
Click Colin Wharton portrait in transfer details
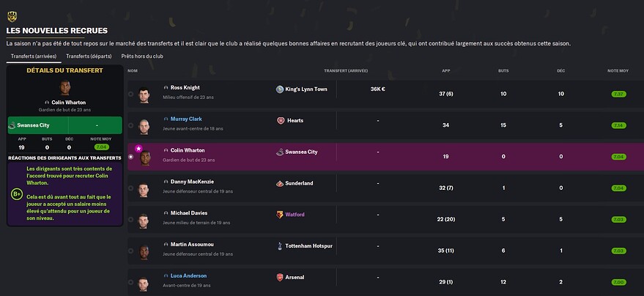tap(65, 88)
